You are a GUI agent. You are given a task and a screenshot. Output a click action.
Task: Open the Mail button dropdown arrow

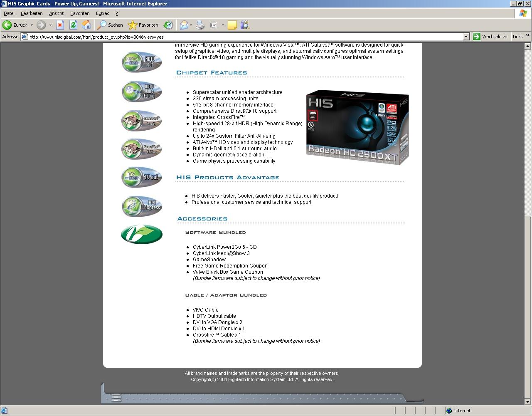[x=191, y=25]
